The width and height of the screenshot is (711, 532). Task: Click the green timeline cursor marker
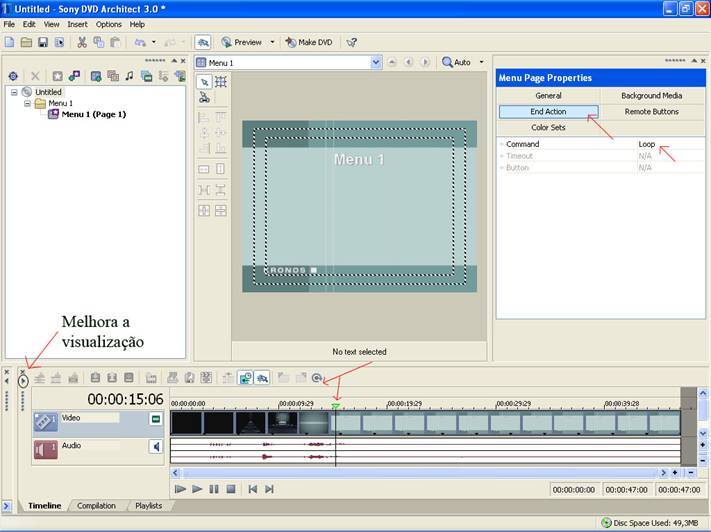[336, 406]
